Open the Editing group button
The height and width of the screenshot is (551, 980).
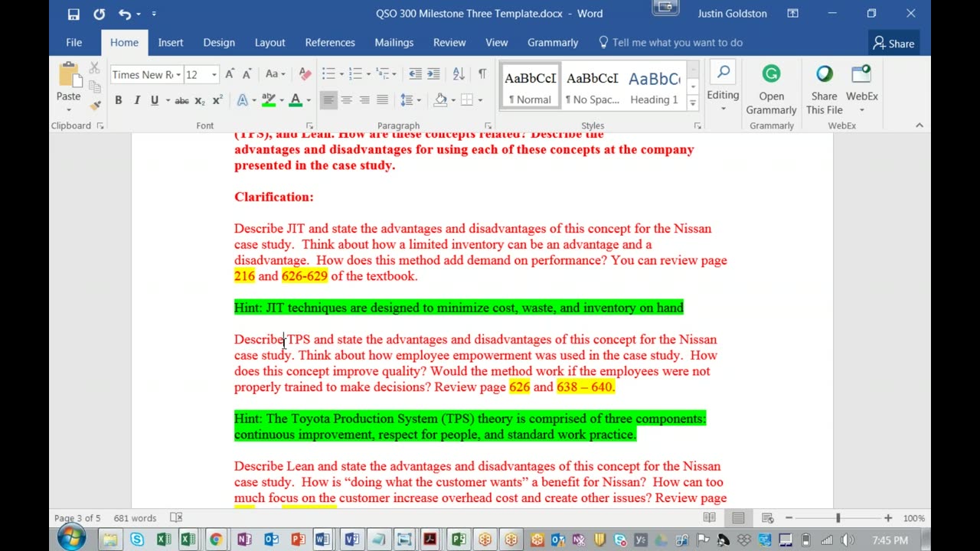[x=723, y=88]
